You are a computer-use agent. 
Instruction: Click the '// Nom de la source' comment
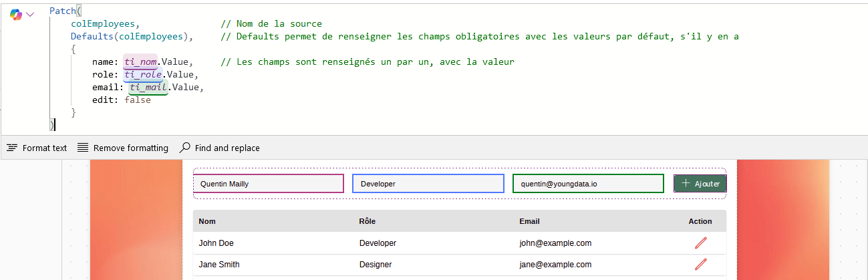(271, 24)
